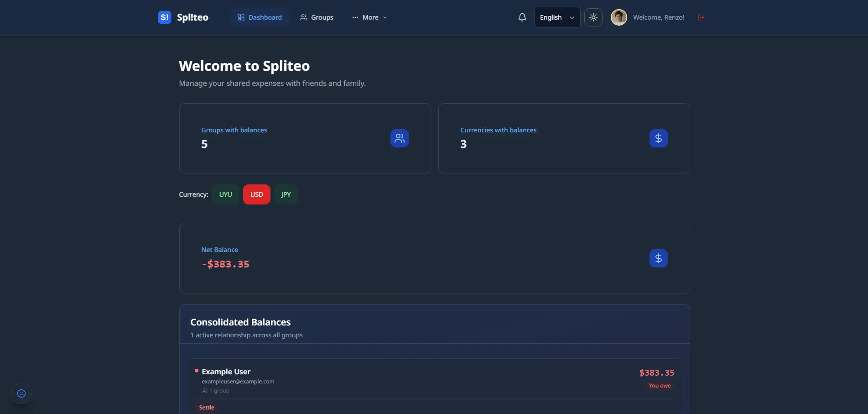
Task: Open the smiley feedback button
Action: tap(21, 393)
